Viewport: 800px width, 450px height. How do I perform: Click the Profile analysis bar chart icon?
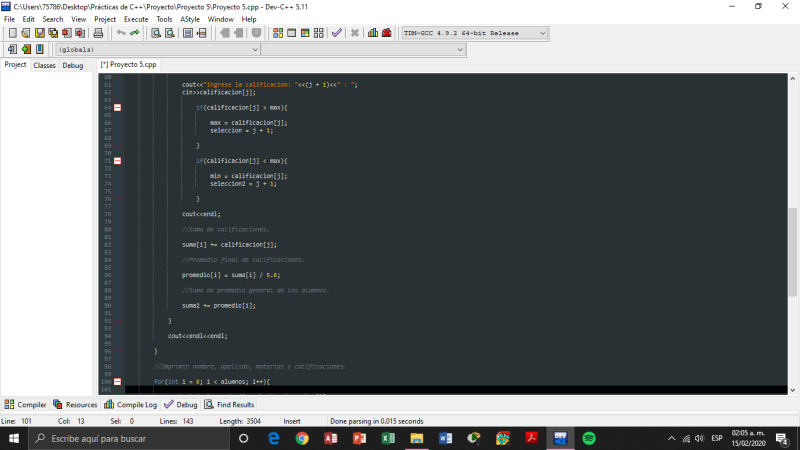pos(373,33)
